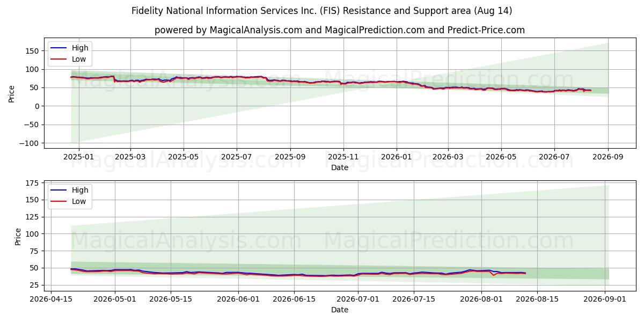
Task: Click the 'Price' axis label of the bottom chart
Action: [x=18, y=237]
